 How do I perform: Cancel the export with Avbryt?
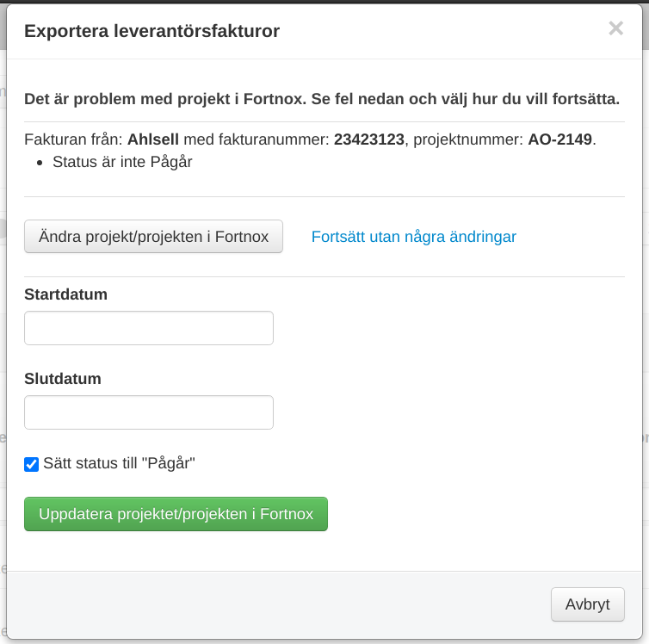point(587,604)
